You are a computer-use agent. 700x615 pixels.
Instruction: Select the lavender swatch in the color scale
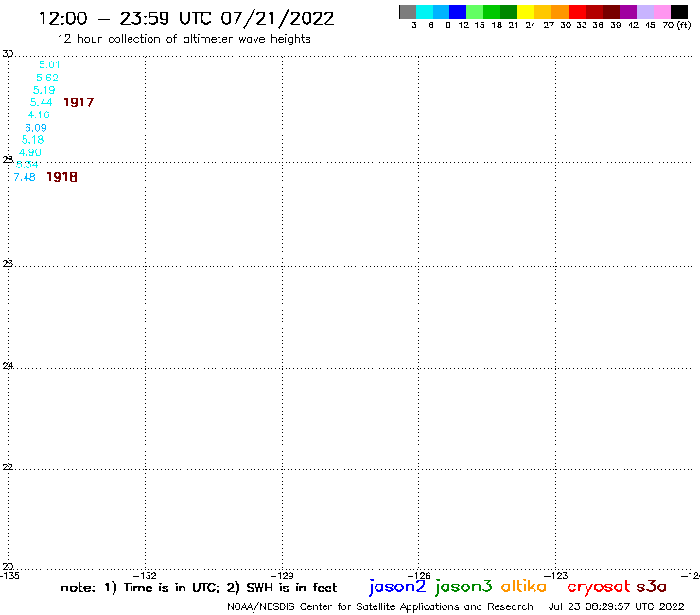click(644, 11)
